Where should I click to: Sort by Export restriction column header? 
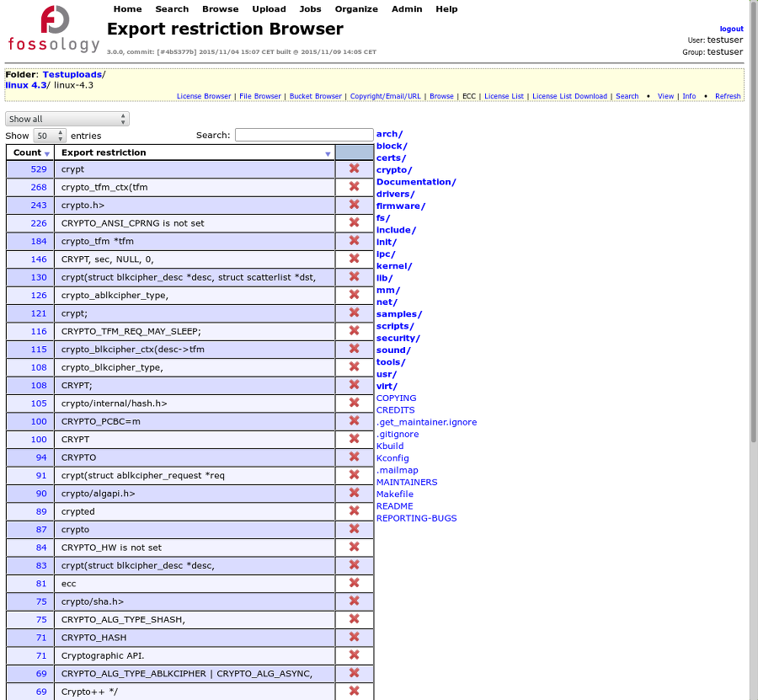194,152
